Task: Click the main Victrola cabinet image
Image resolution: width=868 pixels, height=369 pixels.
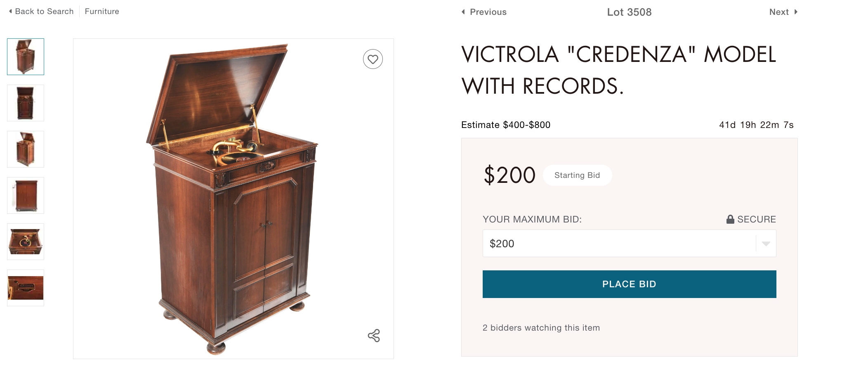Action: (x=233, y=198)
